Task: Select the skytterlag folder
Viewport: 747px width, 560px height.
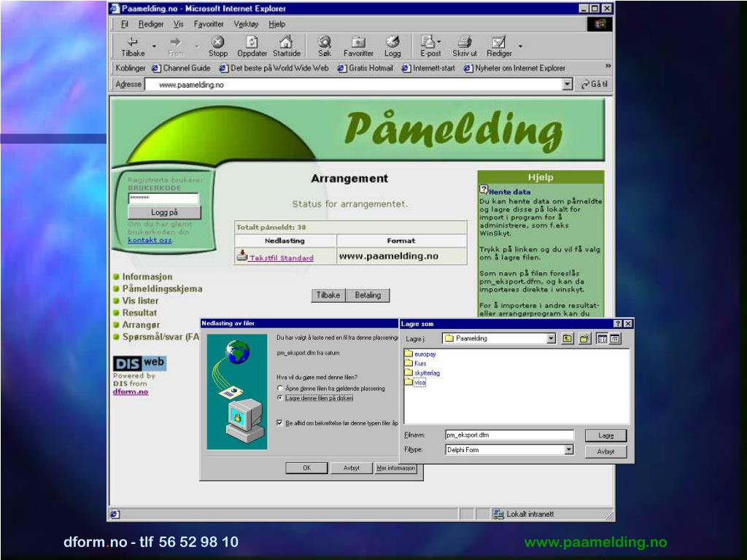Action: 422,373
